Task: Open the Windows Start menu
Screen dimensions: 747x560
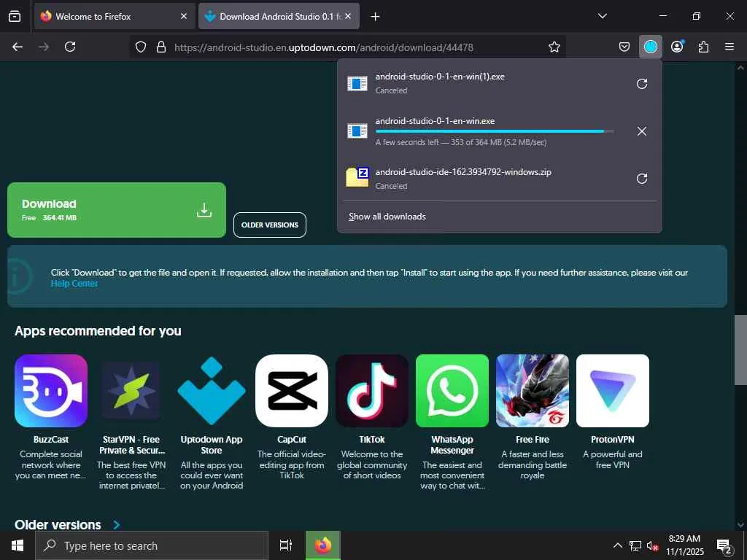Action: coord(18,545)
